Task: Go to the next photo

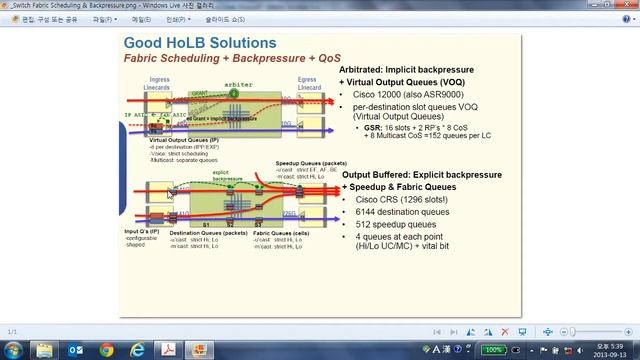Action: (453, 332)
